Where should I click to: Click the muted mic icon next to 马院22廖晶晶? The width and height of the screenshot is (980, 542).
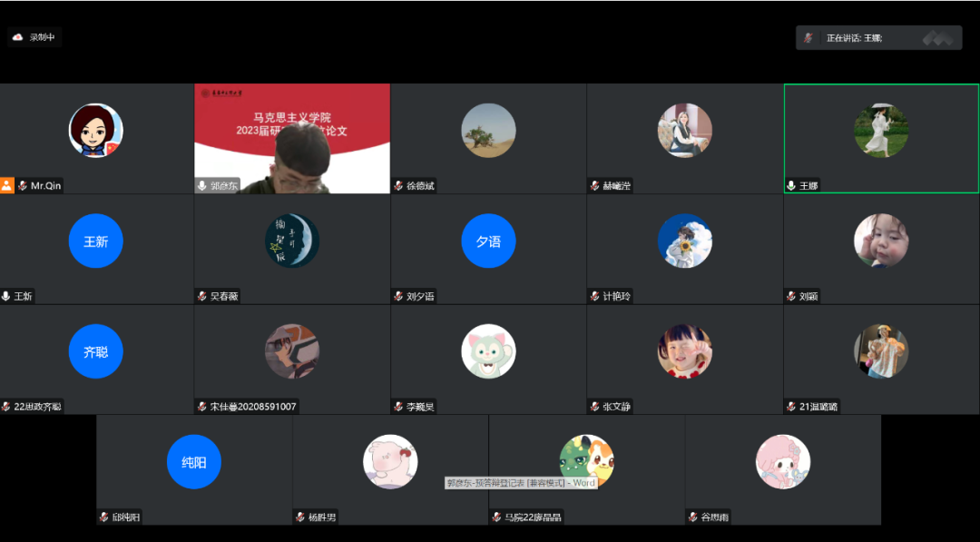tap(496, 517)
